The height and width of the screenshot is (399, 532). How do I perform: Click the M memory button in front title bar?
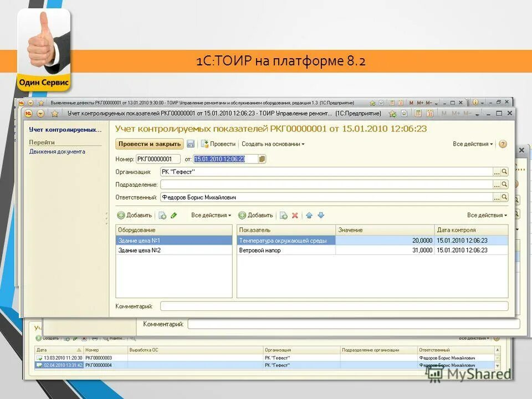tap(444, 113)
